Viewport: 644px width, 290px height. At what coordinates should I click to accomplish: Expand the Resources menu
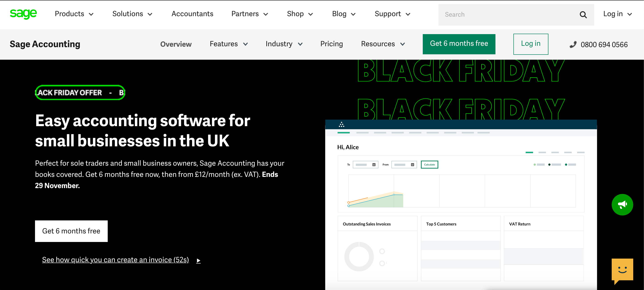(x=383, y=44)
